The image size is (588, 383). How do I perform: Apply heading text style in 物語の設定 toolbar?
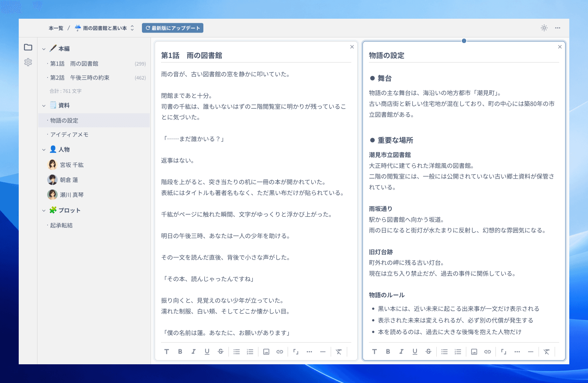click(375, 352)
